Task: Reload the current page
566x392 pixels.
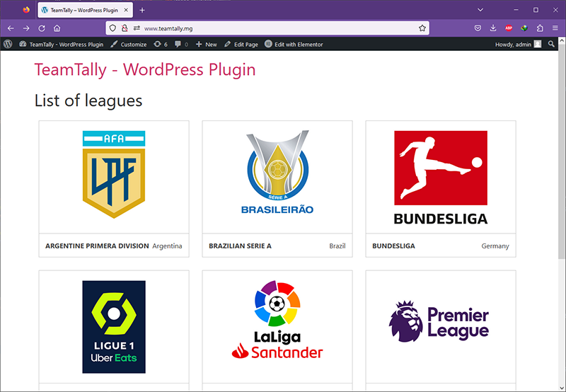Action: (42, 28)
